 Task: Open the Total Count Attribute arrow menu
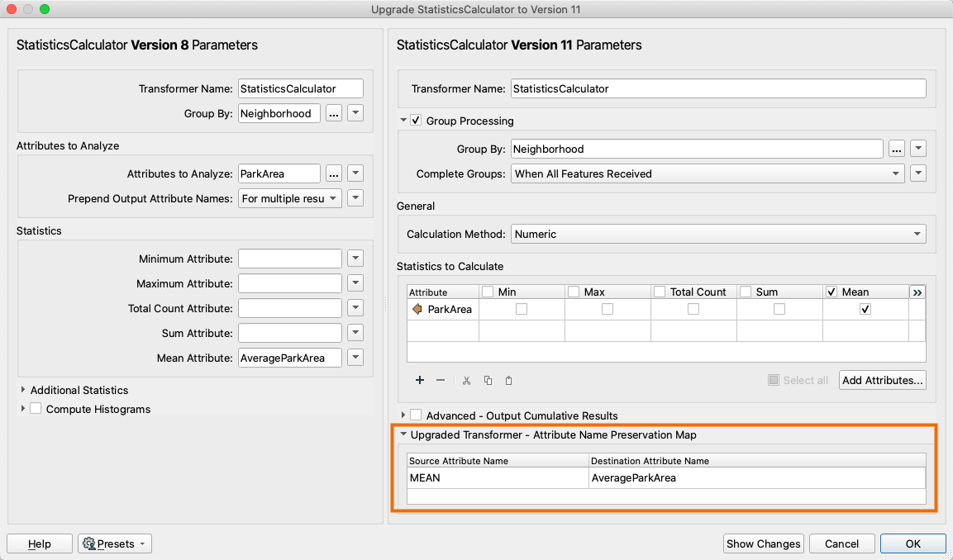355,309
